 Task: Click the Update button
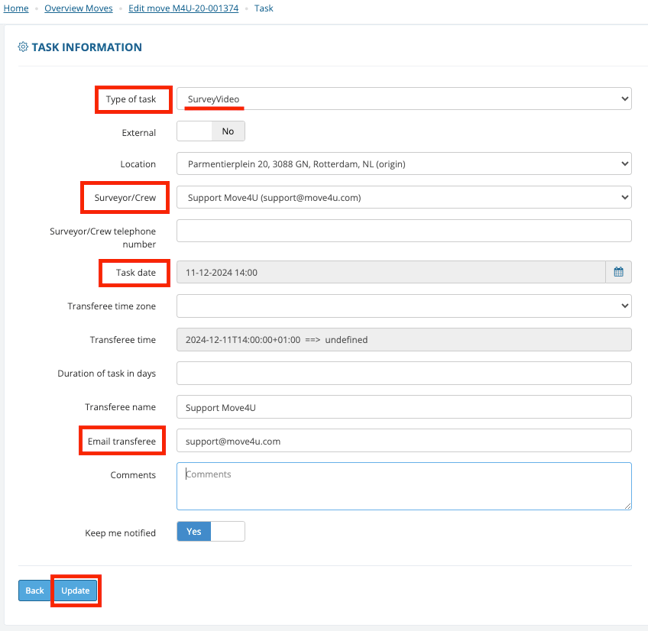(75, 591)
